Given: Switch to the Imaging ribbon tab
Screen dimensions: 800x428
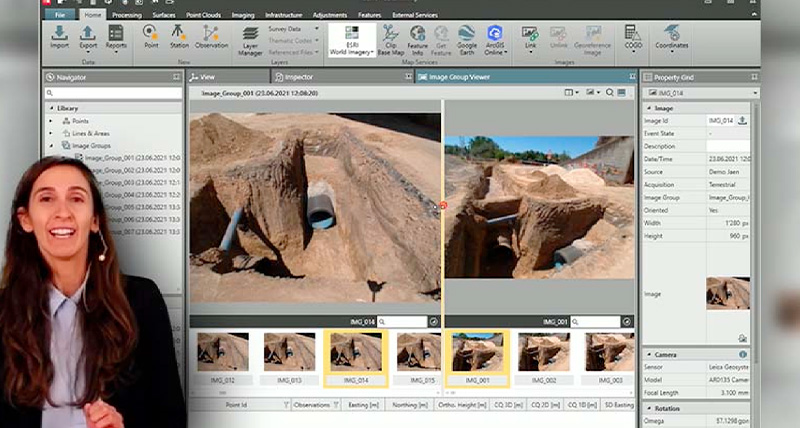Looking at the screenshot, I should coord(243,15).
